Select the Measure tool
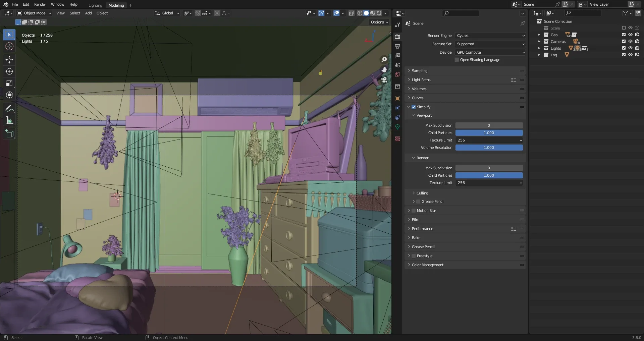 (x=9, y=120)
